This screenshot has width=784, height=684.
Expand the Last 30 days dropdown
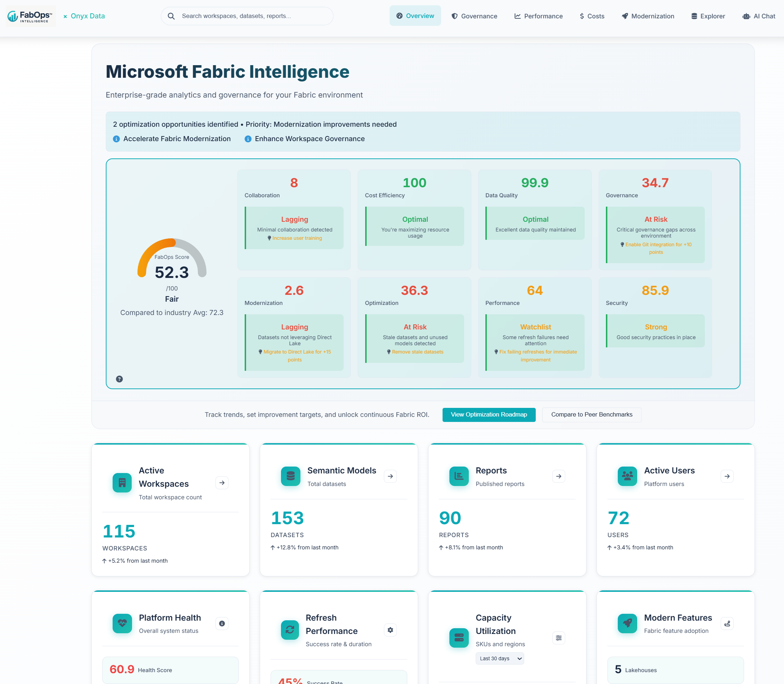click(x=500, y=658)
